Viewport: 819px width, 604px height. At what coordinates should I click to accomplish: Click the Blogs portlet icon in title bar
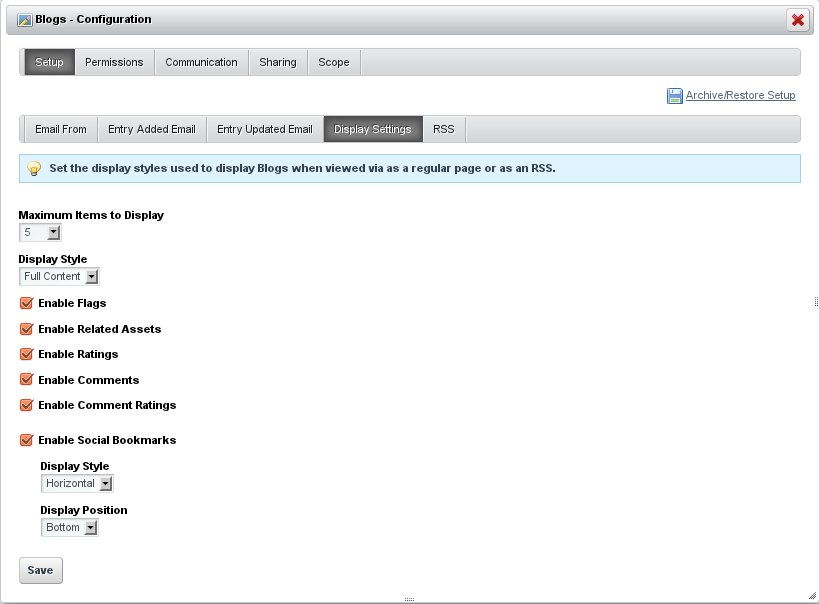(x=25, y=20)
